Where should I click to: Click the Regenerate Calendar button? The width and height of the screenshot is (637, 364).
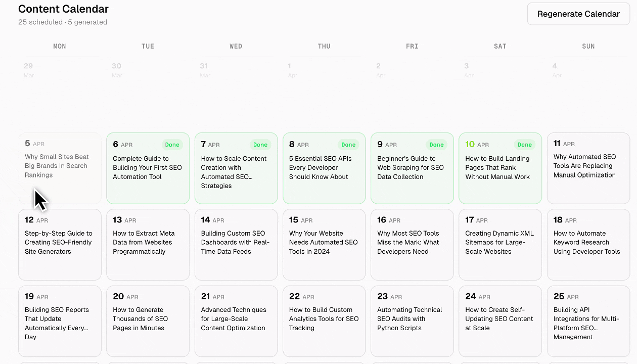(x=578, y=14)
